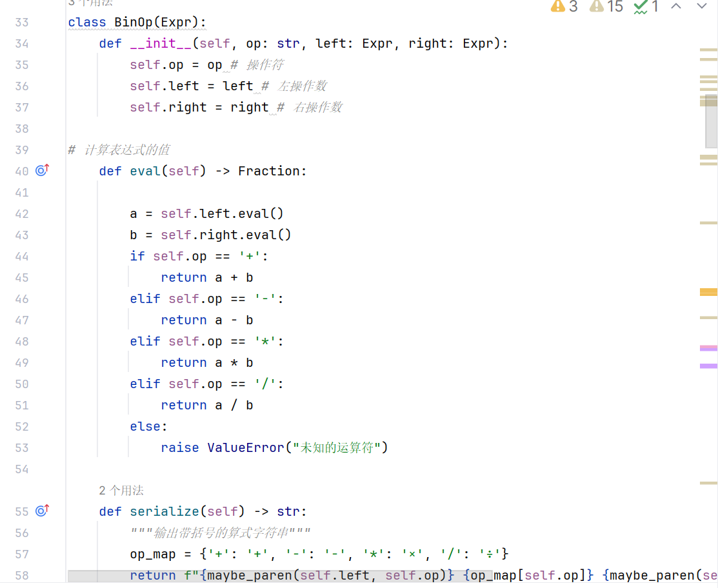718x588 pixels.
Task: Click line number 33 in the gutter
Action: (21, 23)
